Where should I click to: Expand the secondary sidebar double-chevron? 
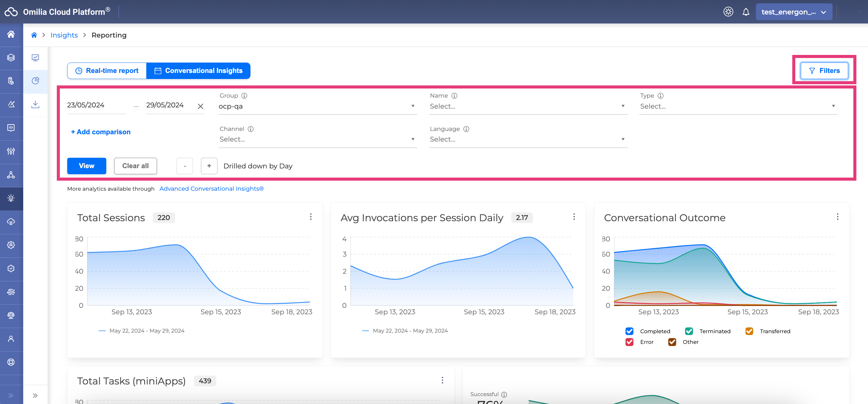(35, 395)
